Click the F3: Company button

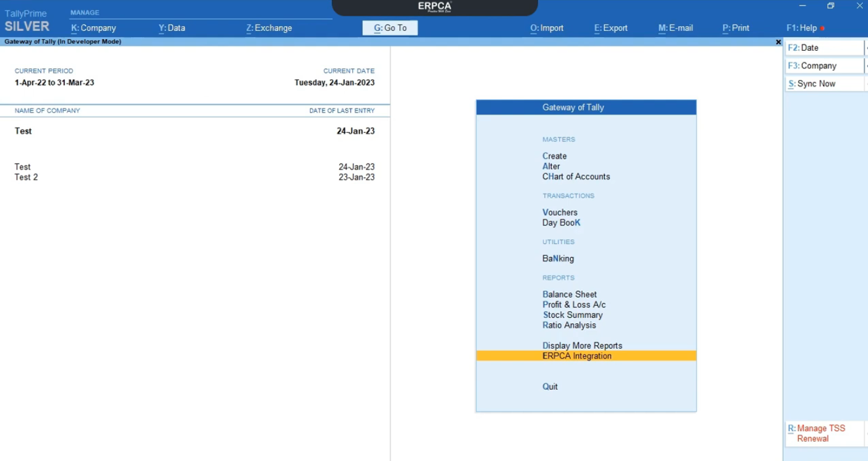(x=825, y=66)
